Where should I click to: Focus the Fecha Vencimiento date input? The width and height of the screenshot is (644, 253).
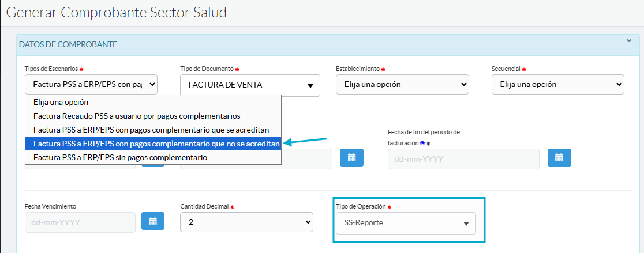[80, 222]
